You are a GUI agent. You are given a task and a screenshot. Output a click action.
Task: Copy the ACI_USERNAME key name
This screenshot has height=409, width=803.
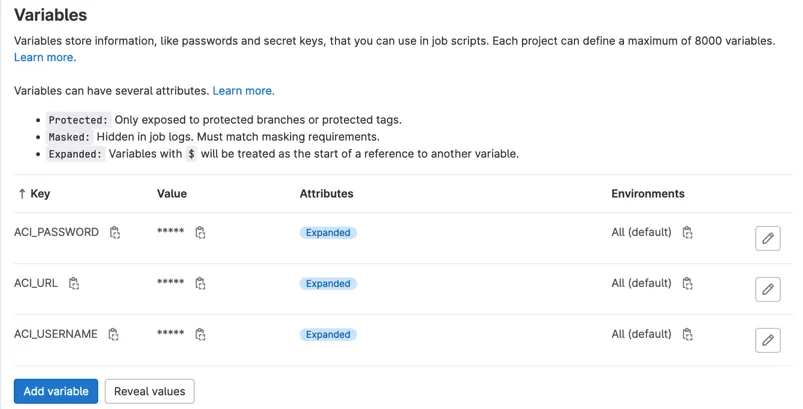coord(113,334)
